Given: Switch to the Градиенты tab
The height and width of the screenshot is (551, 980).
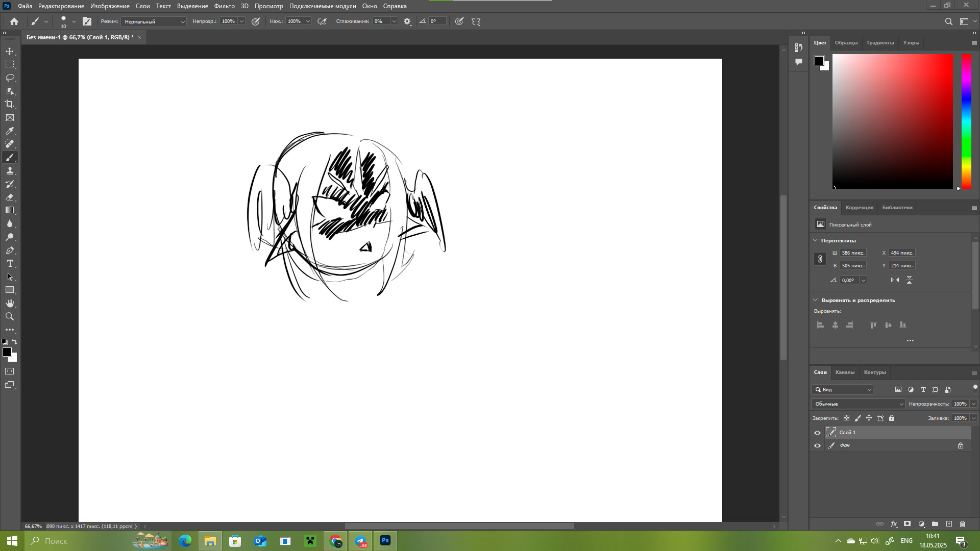Looking at the screenshot, I should (x=880, y=43).
